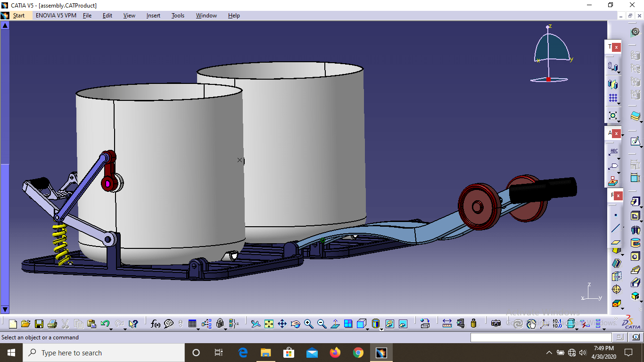The width and height of the screenshot is (644, 362).
Task: Open the Tools menu
Action: [178, 16]
